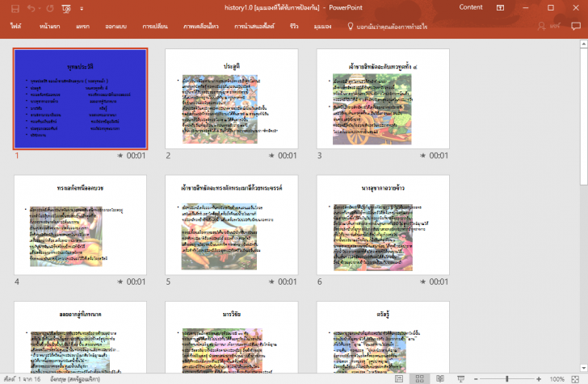This screenshot has height=384, width=588.
Task: Open the ไฟล์ (File) tab
Action: [15, 27]
